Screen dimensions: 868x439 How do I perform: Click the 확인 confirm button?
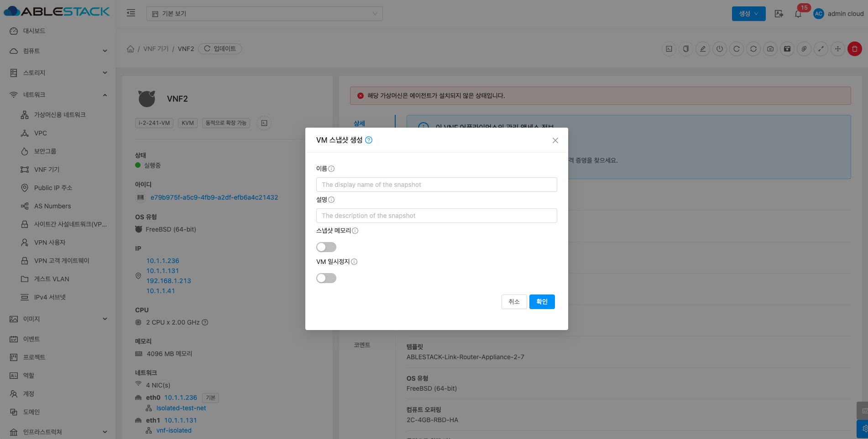pyautogui.click(x=542, y=302)
